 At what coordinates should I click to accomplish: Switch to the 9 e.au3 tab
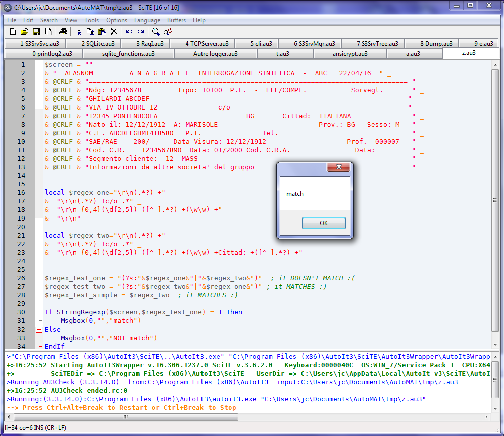coord(479,43)
